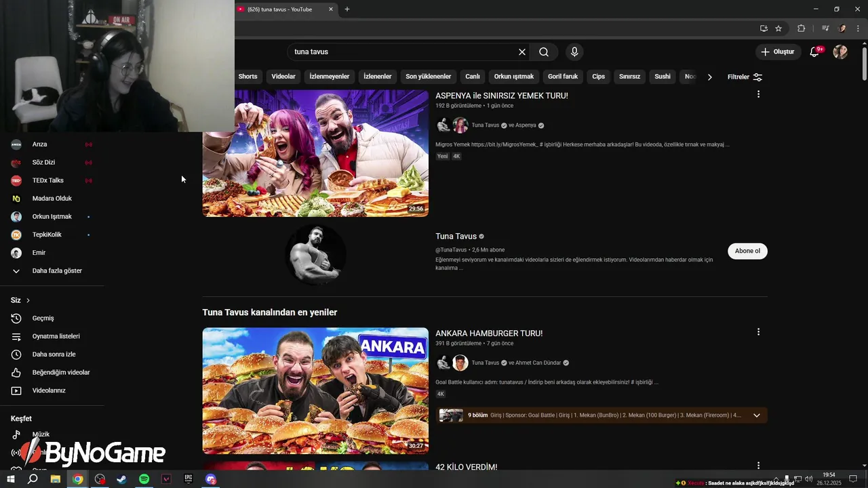The width and height of the screenshot is (868, 488).
Task: Select the Canlı filter chip
Action: [473, 77]
